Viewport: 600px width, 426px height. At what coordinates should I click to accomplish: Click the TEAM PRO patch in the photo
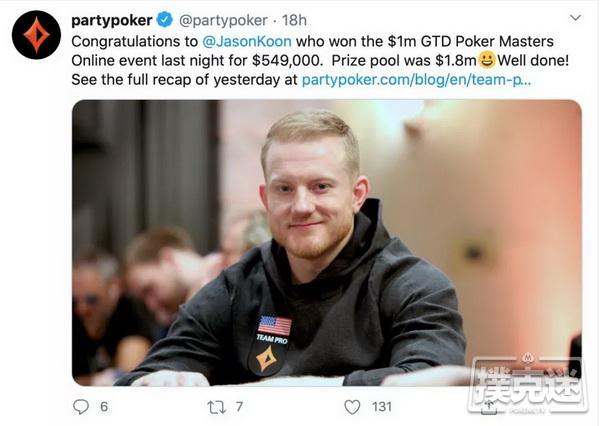coord(272,338)
